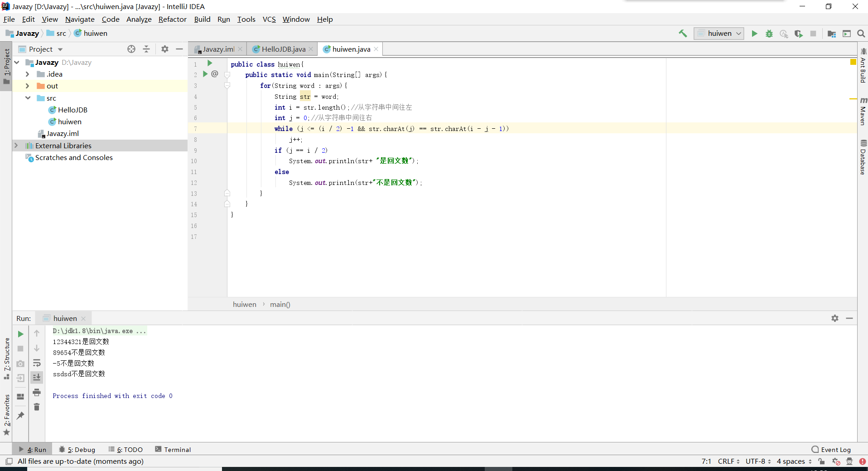Click tool window quick access icon in status bar

(x=9, y=461)
